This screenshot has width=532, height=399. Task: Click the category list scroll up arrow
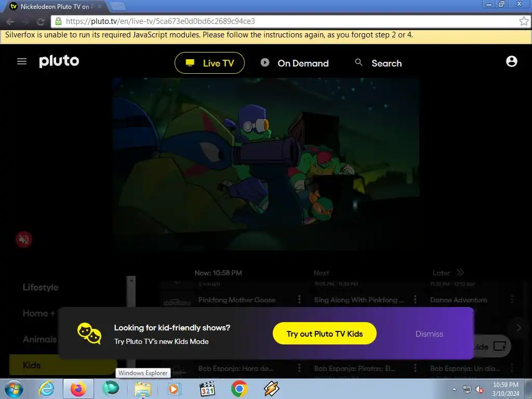coord(131,280)
